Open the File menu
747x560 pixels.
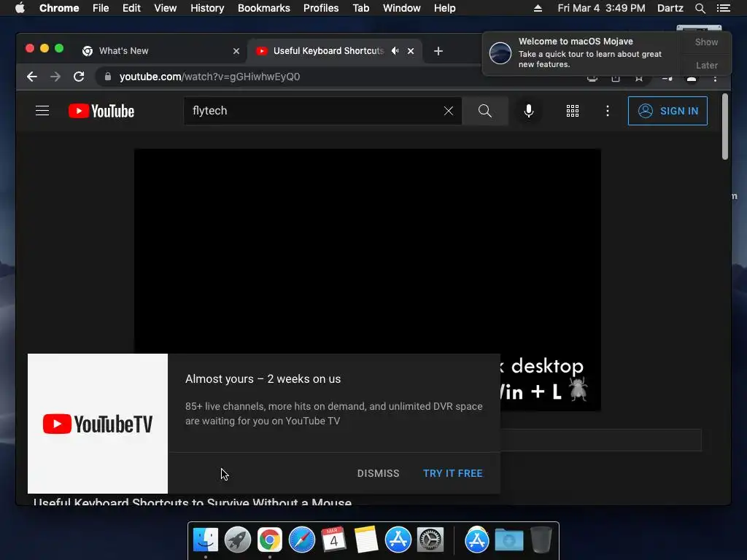(101, 8)
